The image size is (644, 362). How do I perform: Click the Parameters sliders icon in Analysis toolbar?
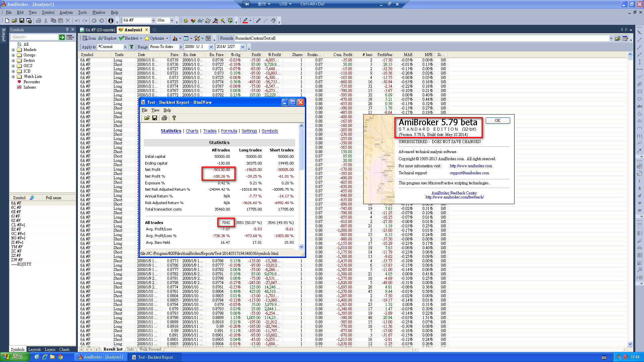click(x=208, y=38)
